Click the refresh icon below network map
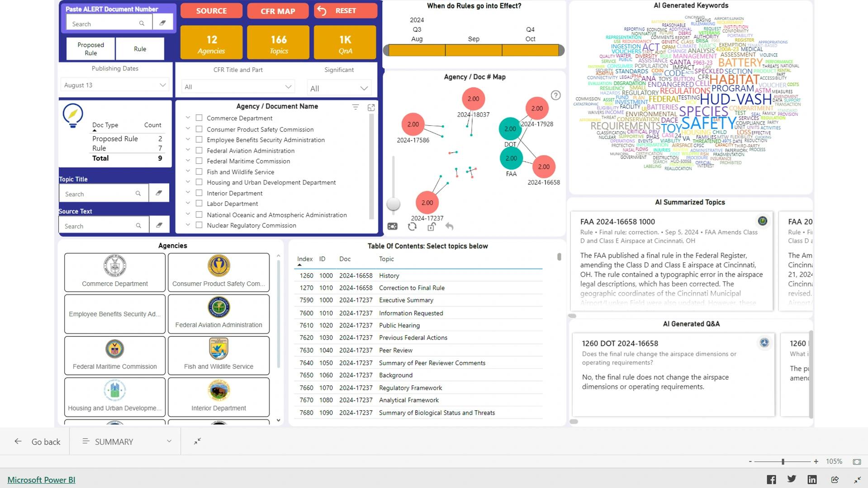Image resolution: width=868 pixels, height=488 pixels. point(412,227)
